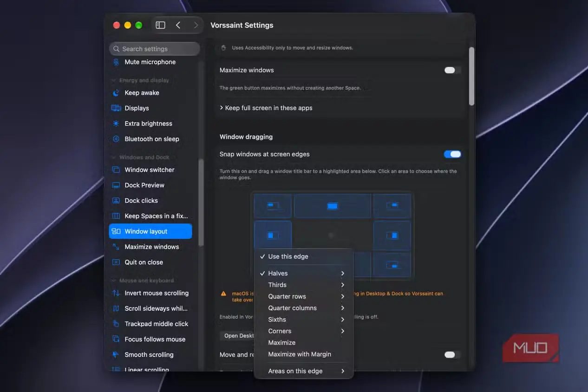Open the Halves submenu arrow
The image size is (588, 392).
coord(343,274)
